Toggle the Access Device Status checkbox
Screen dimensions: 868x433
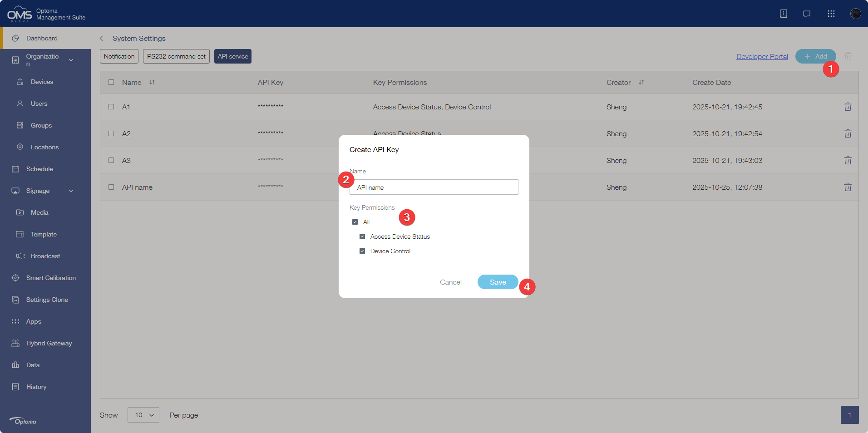click(x=362, y=237)
